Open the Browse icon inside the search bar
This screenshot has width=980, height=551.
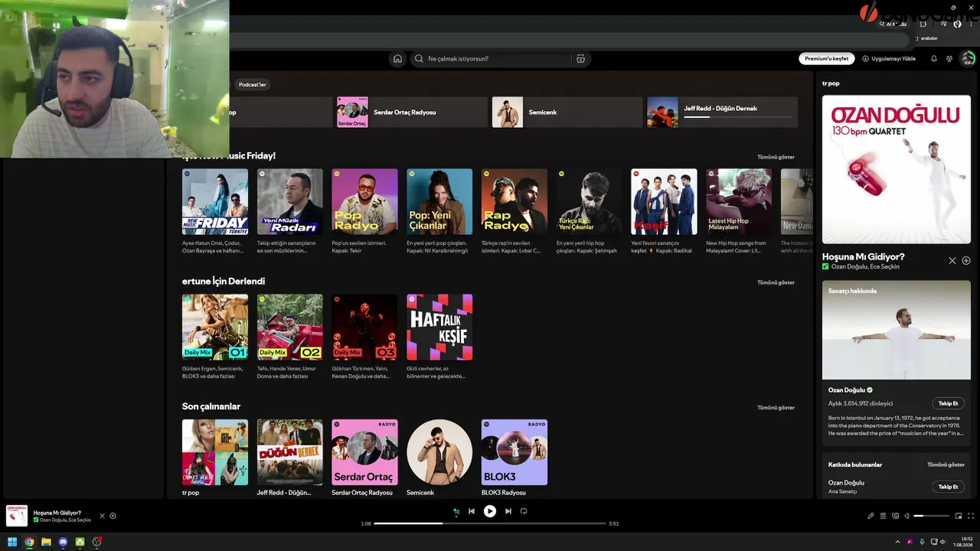pos(580,59)
